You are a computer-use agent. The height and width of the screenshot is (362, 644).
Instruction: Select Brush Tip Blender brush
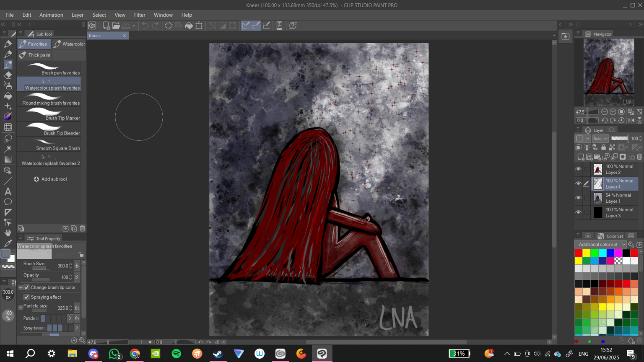49,129
